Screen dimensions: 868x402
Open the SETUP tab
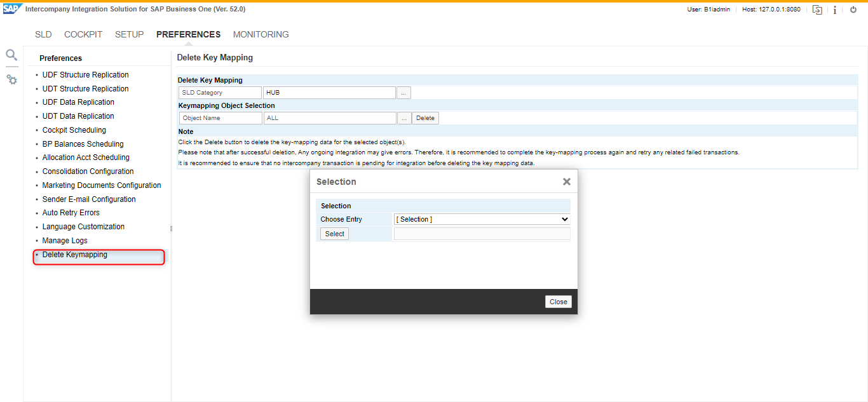pos(129,34)
